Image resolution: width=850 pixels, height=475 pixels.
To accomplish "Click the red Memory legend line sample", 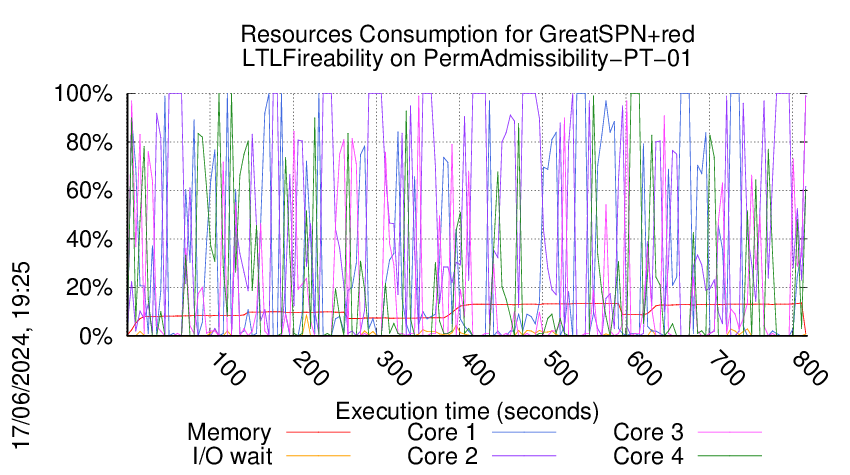I will [x=318, y=432].
